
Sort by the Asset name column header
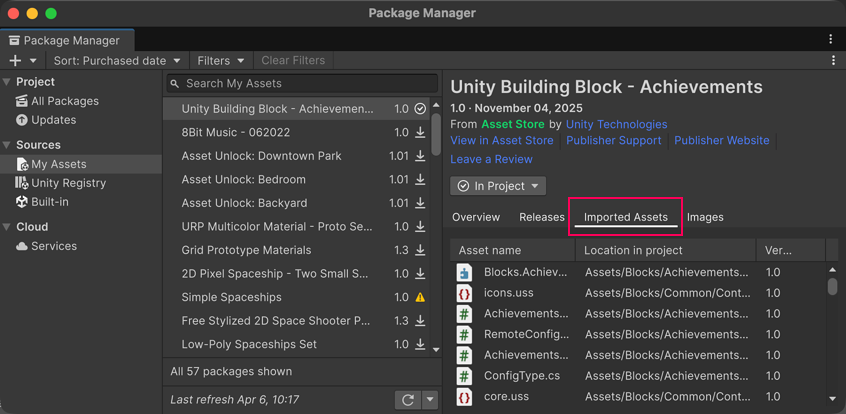click(x=513, y=250)
